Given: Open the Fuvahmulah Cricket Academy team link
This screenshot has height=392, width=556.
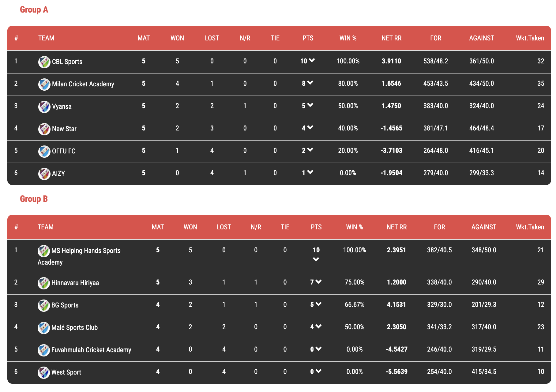Looking at the screenshot, I should pyautogui.click(x=91, y=350).
